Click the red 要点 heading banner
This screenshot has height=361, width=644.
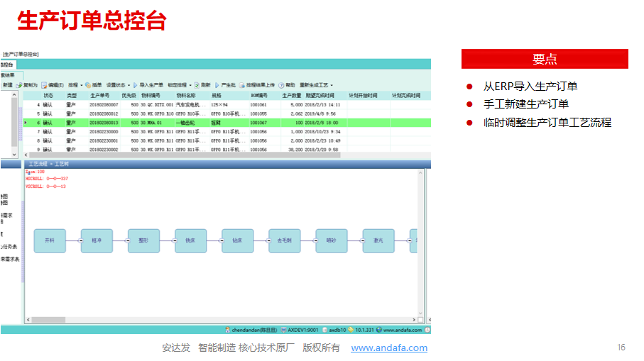tap(545, 59)
